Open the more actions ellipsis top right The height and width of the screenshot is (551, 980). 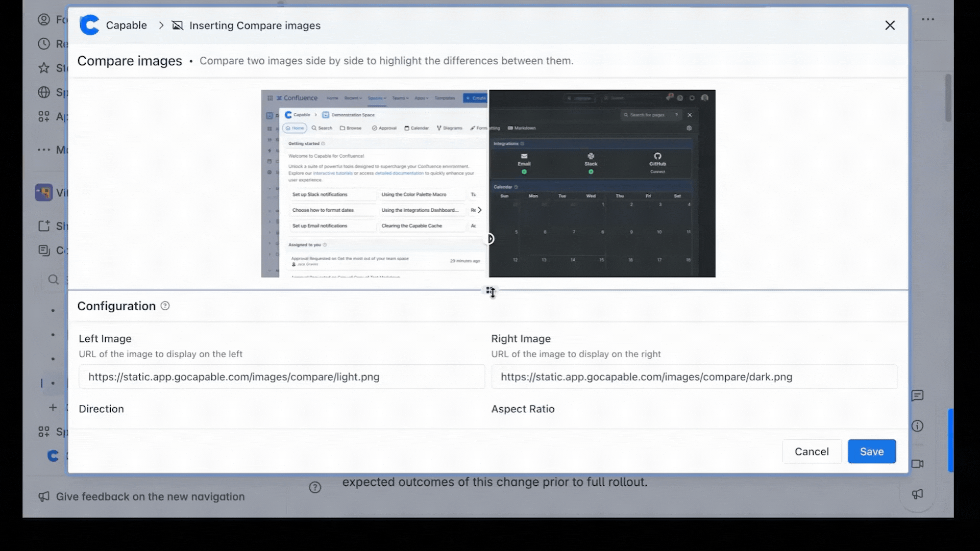[x=928, y=19]
